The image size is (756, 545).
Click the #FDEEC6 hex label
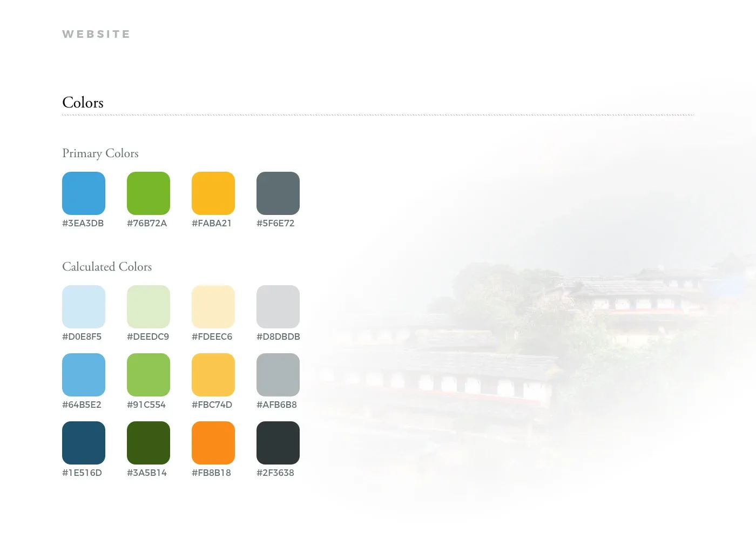click(212, 337)
